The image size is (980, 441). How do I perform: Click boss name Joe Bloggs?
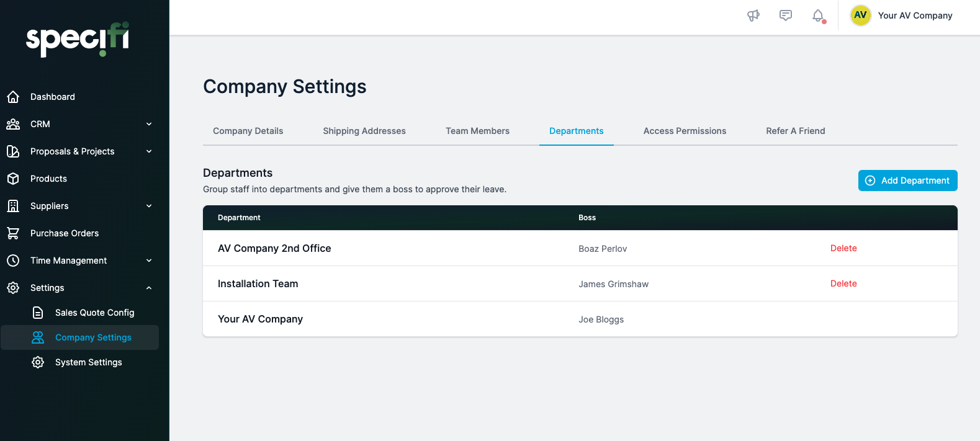coord(601,319)
